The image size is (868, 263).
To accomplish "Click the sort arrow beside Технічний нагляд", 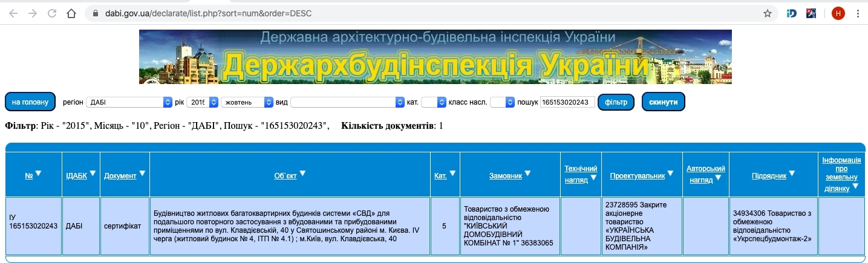I will 593,178.
